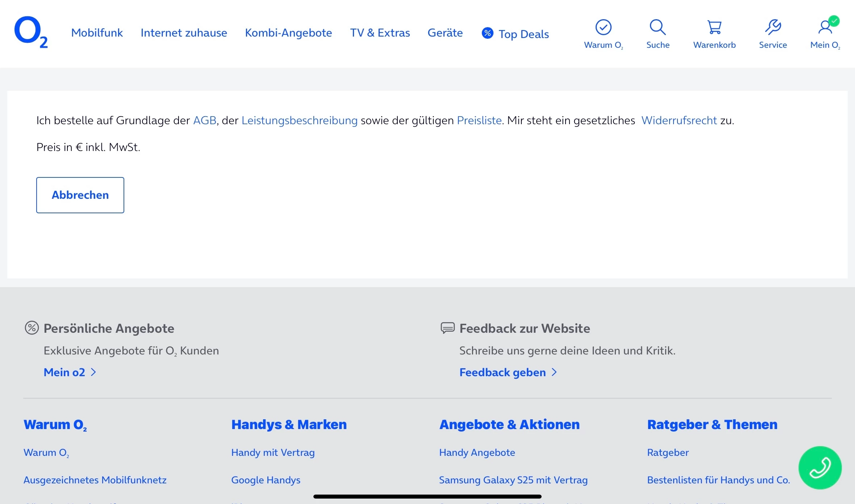Viewport: 855px width, 504px height.
Task: Open the Internet zuhause menu
Action: [x=184, y=33]
